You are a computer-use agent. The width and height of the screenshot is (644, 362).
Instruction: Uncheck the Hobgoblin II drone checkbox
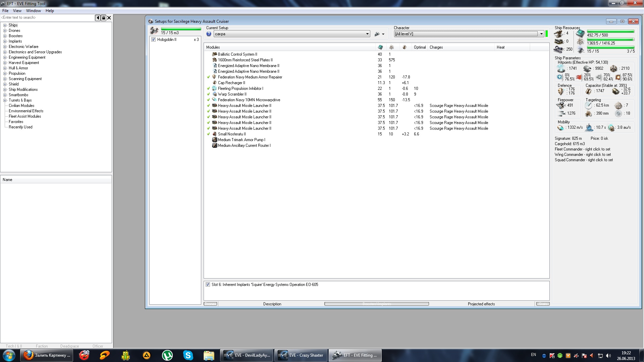pyautogui.click(x=154, y=40)
